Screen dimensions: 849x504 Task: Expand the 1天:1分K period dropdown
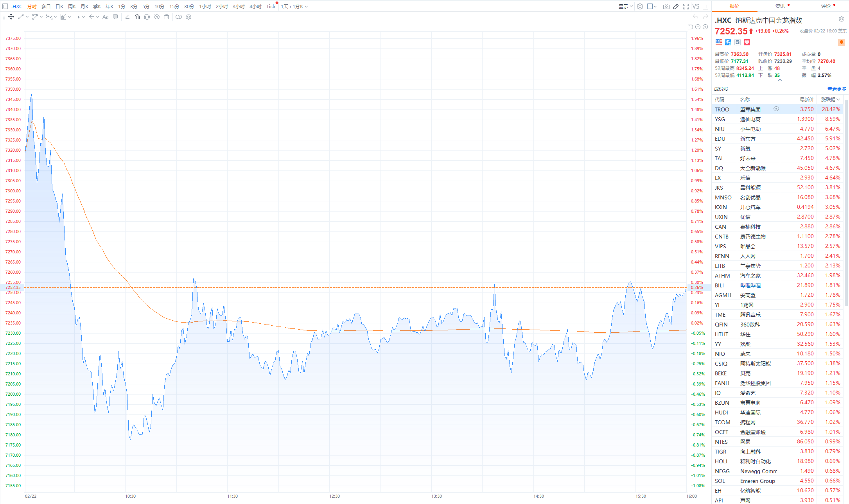pos(294,6)
